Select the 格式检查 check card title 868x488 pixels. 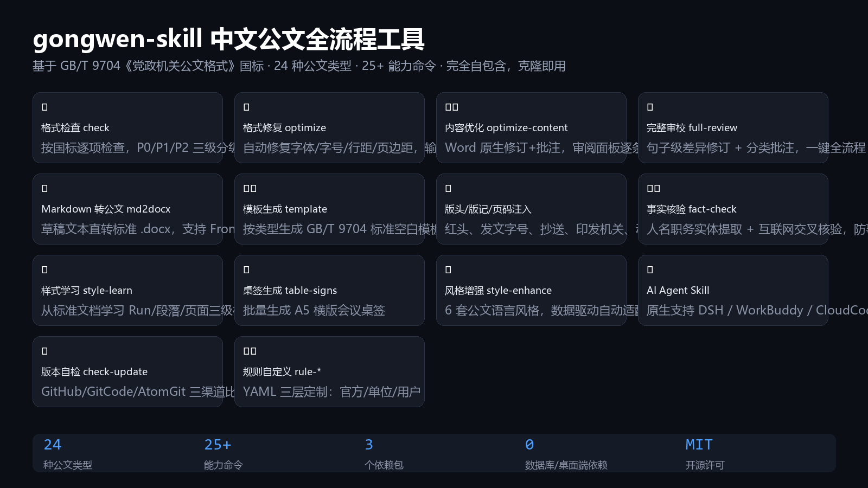(75, 128)
